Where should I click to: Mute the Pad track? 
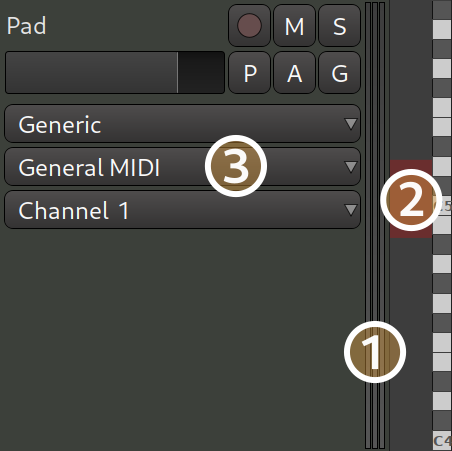(294, 26)
